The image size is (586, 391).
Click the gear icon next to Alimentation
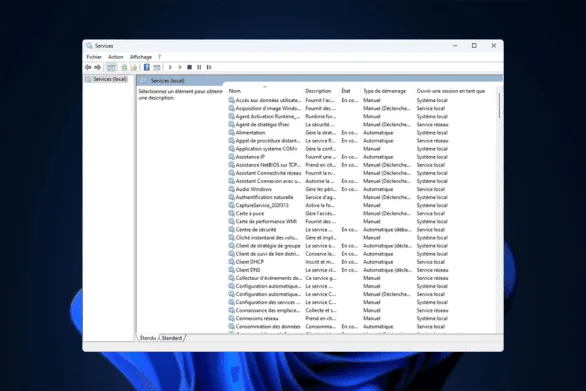[231, 133]
